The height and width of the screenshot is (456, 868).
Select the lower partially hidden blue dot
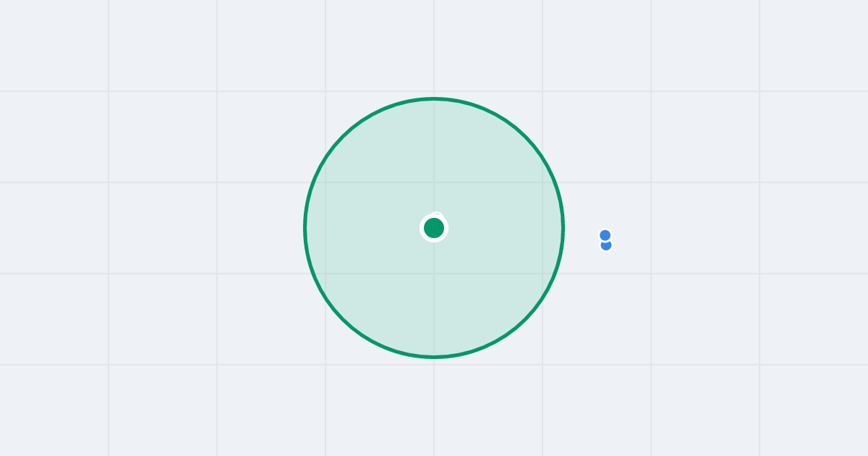coord(606,246)
